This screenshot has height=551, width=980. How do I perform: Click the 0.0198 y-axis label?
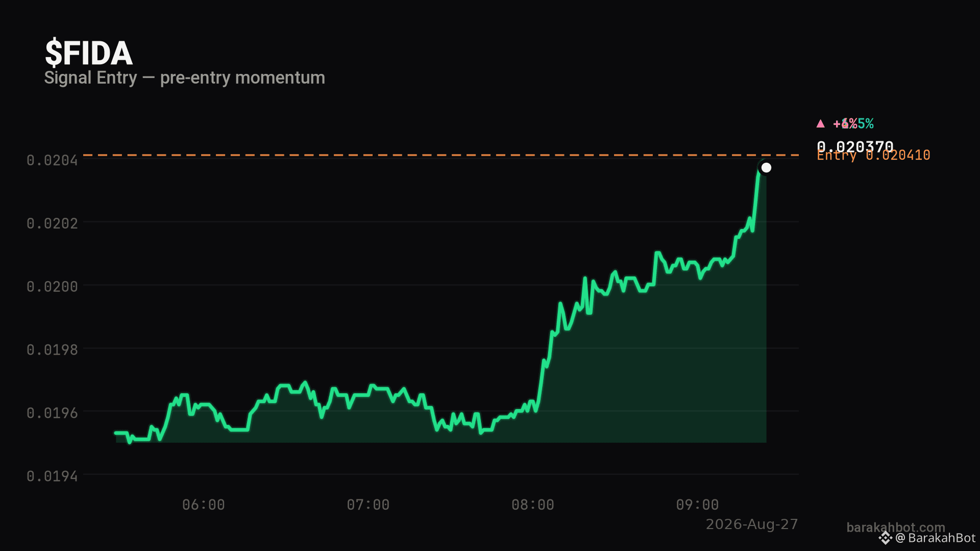click(x=52, y=349)
